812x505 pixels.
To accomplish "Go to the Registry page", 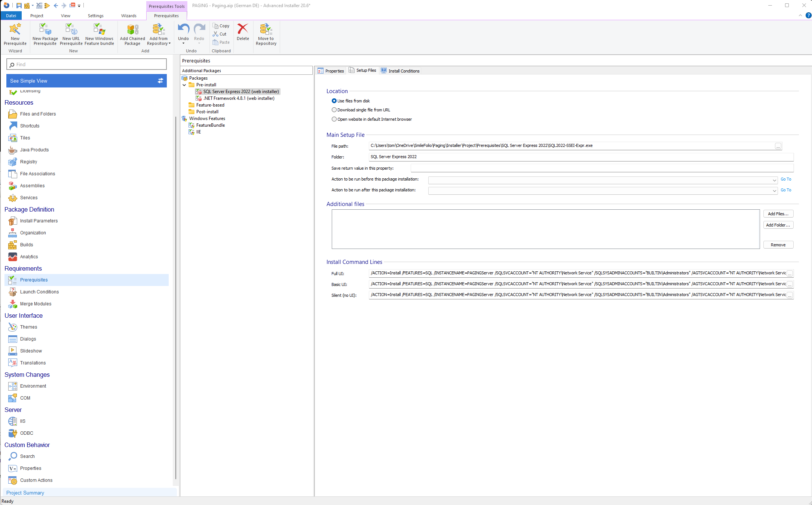I will (28, 162).
